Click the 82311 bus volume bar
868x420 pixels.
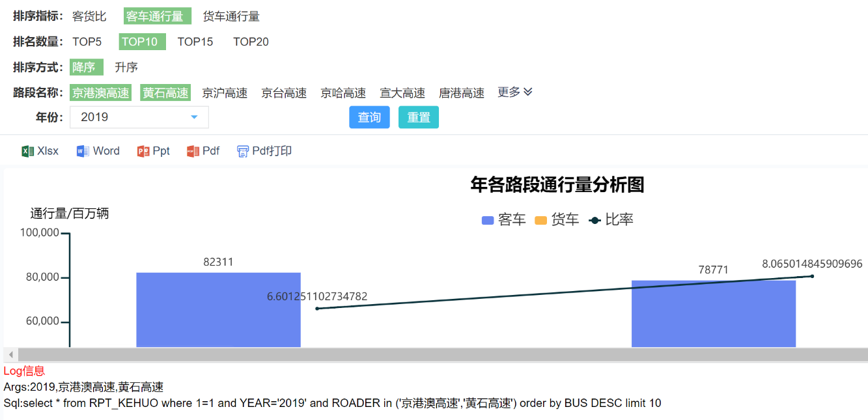click(218, 310)
